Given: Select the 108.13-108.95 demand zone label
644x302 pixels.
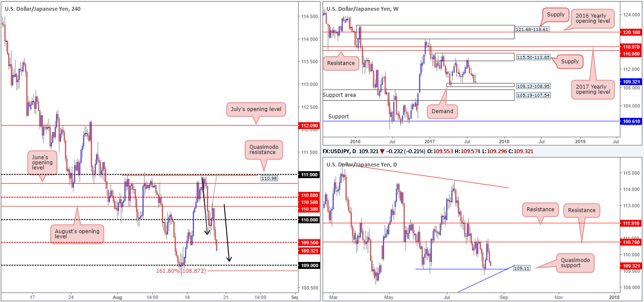Looking at the screenshot, I should (533, 86).
